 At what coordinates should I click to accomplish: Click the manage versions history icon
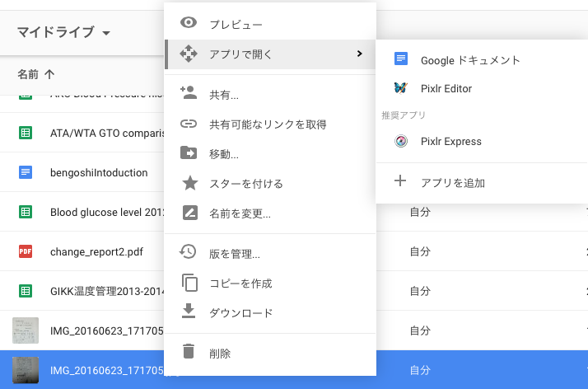click(x=188, y=251)
